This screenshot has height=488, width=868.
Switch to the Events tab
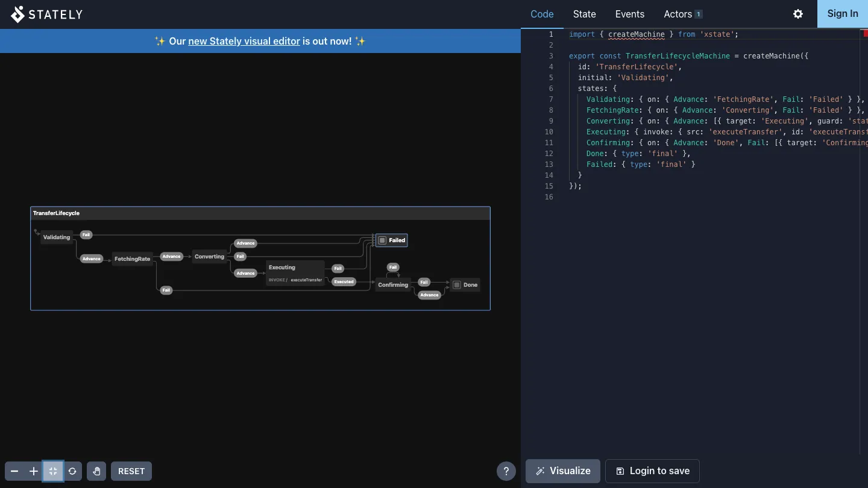point(630,14)
